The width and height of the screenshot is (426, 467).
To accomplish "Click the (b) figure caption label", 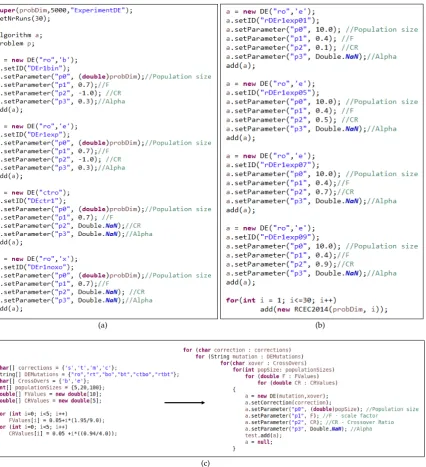I will (x=320, y=325).
